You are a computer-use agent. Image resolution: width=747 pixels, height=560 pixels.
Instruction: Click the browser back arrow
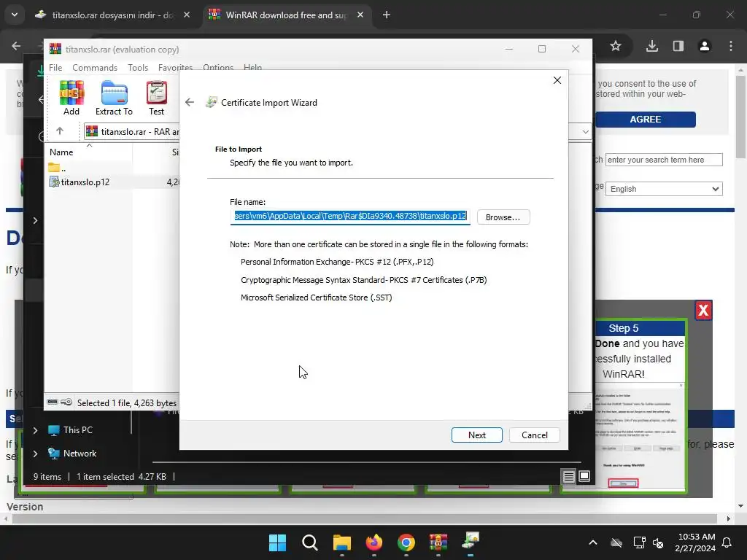16,46
